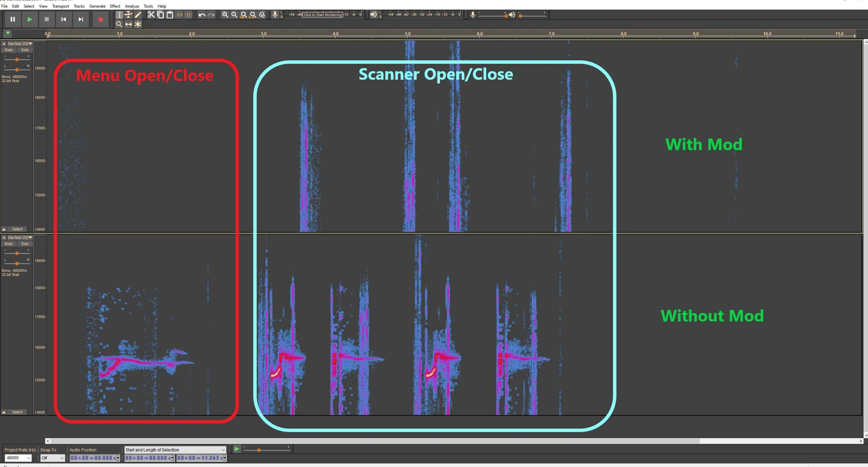Open the Effect menu
Viewport: 868px width, 467px height.
pyautogui.click(x=115, y=6)
